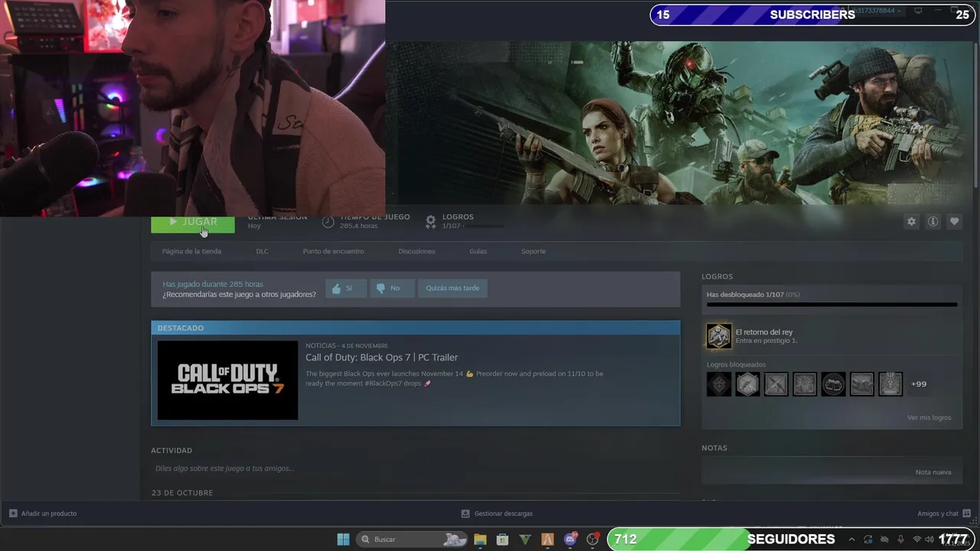Select locked achievement with beer mugs icon

[x=833, y=384]
